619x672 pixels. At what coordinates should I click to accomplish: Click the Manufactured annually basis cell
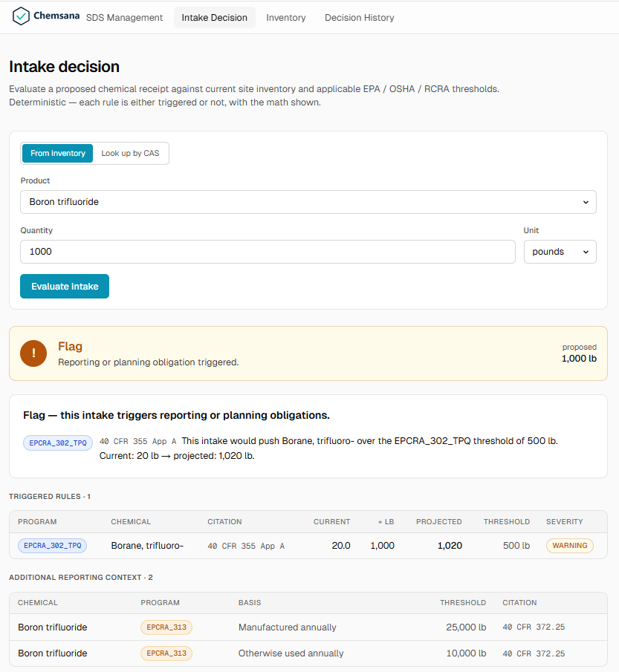tap(288, 627)
